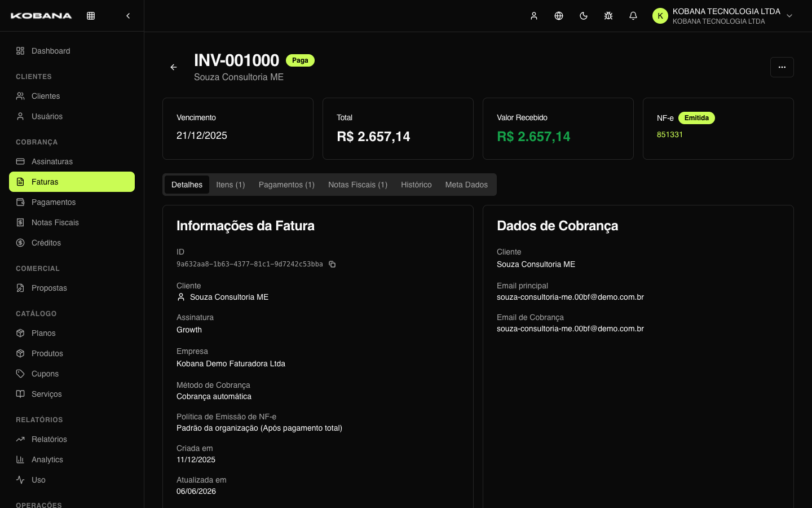812x508 pixels.
Task: Click the Pagamentos wallet icon
Action: 20,202
